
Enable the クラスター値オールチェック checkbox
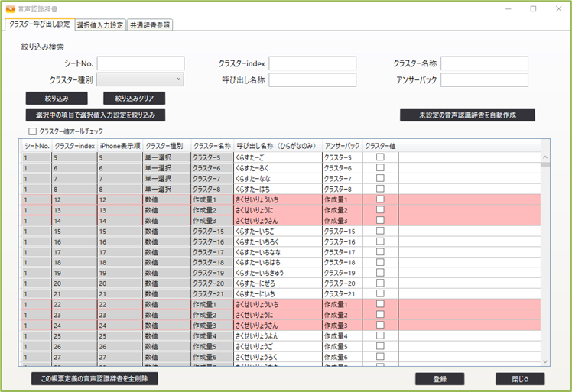pos(32,131)
